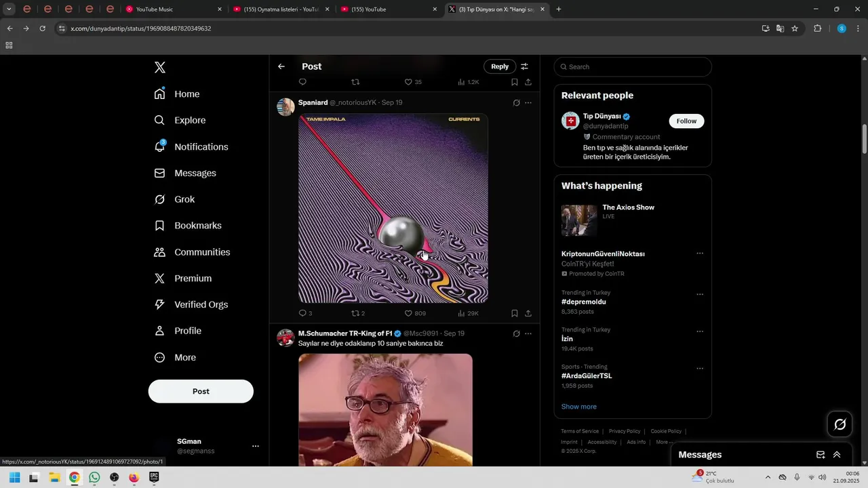Switch to YouTube Music tab

click(x=175, y=9)
